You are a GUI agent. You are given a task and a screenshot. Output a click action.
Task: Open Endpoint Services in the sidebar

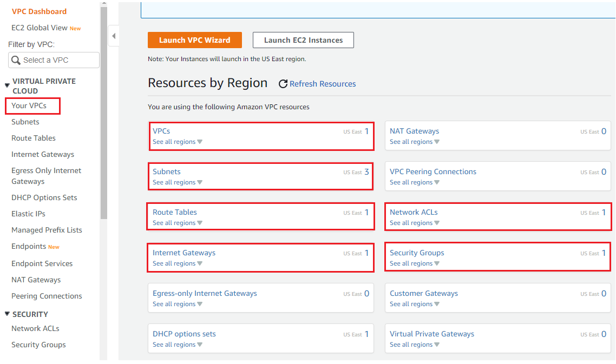point(42,263)
